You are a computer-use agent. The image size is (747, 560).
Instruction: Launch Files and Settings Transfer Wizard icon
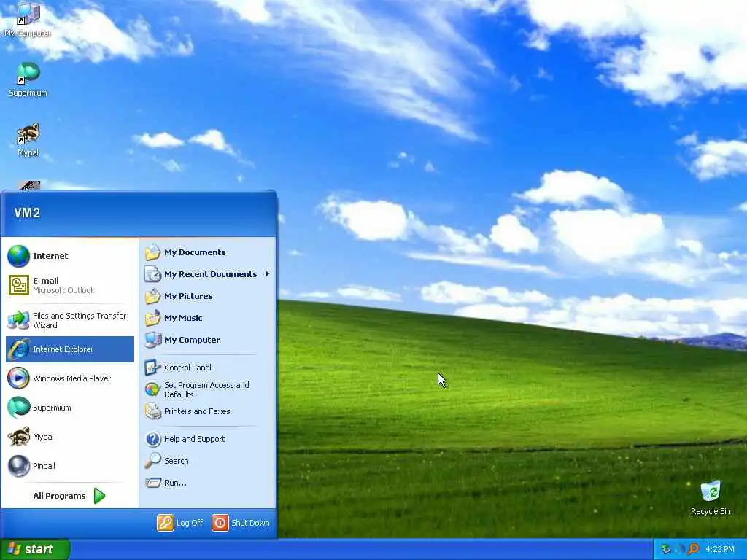[x=18, y=320]
